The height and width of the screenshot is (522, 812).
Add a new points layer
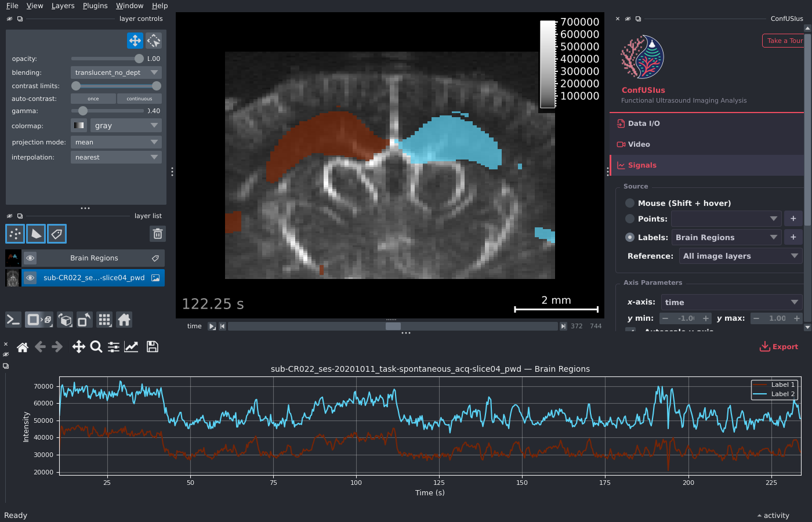(15, 234)
